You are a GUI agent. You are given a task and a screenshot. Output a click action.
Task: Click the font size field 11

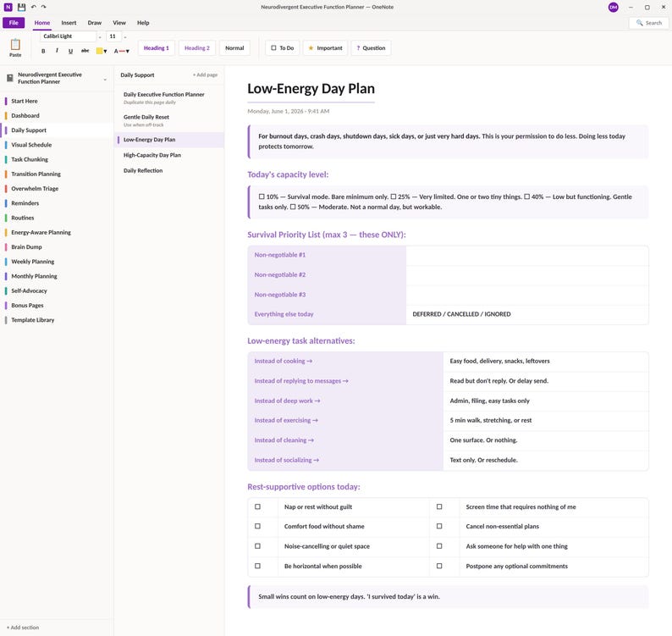pyautogui.click(x=113, y=36)
